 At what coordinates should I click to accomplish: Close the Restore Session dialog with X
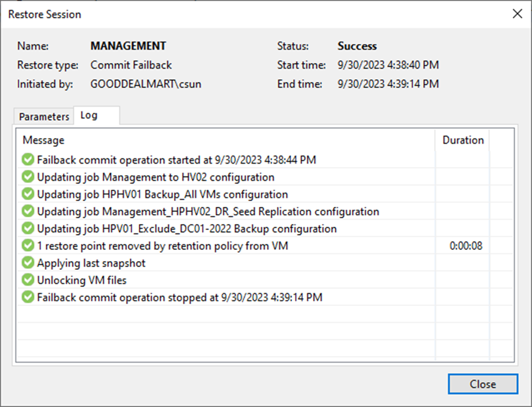click(517, 14)
